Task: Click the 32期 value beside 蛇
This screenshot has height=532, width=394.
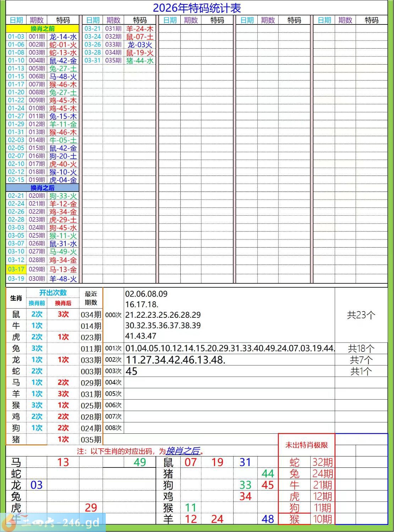Action: [322, 462]
